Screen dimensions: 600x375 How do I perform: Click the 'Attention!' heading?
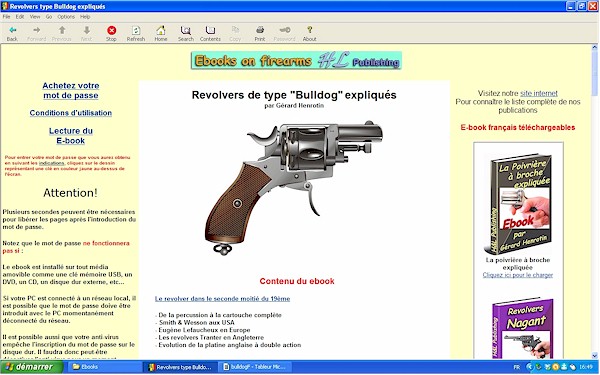[70, 193]
